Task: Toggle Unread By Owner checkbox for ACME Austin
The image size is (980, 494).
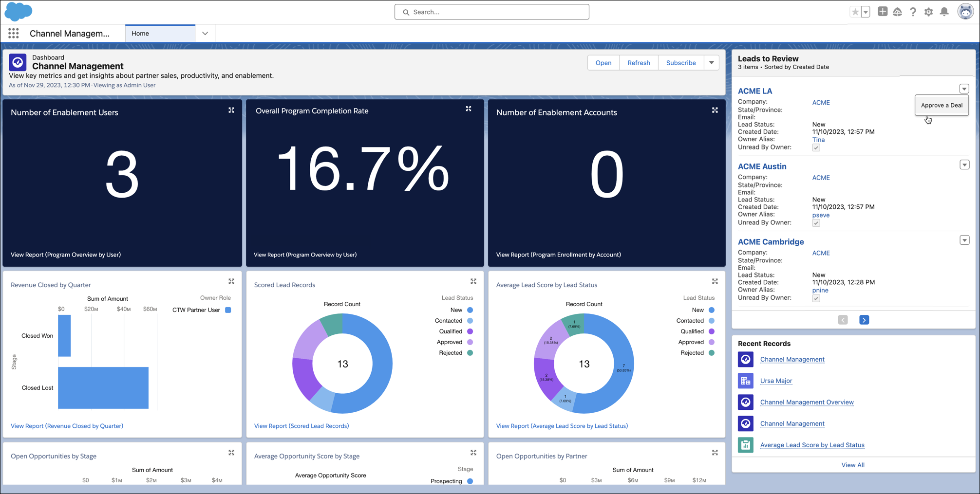Action: [816, 223]
